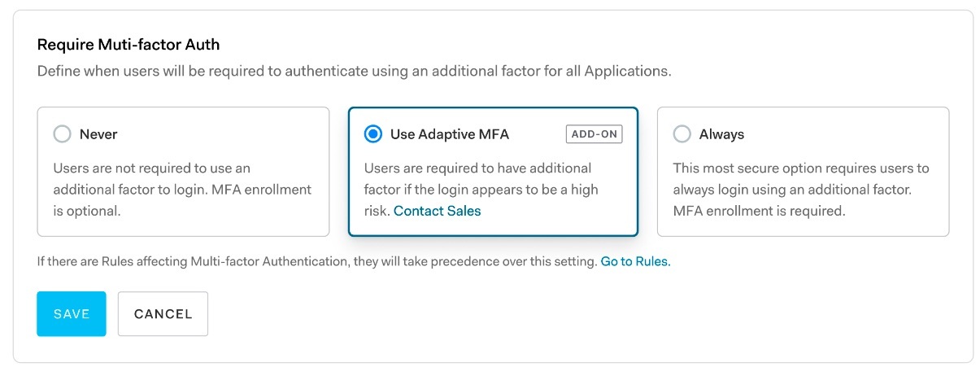The width and height of the screenshot is (980, 376).
Task: Click the "Use Adaptive MFA" label text
Action: pos(450,134)
